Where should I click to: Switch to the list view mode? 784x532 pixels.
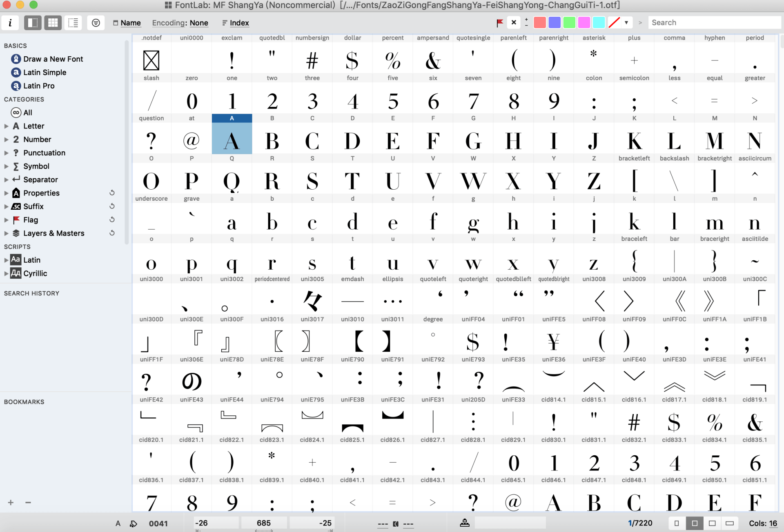click(73, 23)
